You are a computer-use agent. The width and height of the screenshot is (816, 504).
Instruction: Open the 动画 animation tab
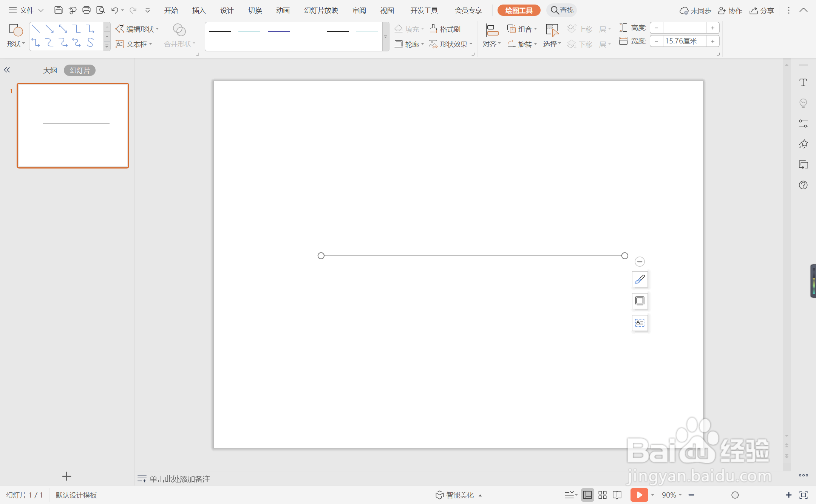click(283, 11)
